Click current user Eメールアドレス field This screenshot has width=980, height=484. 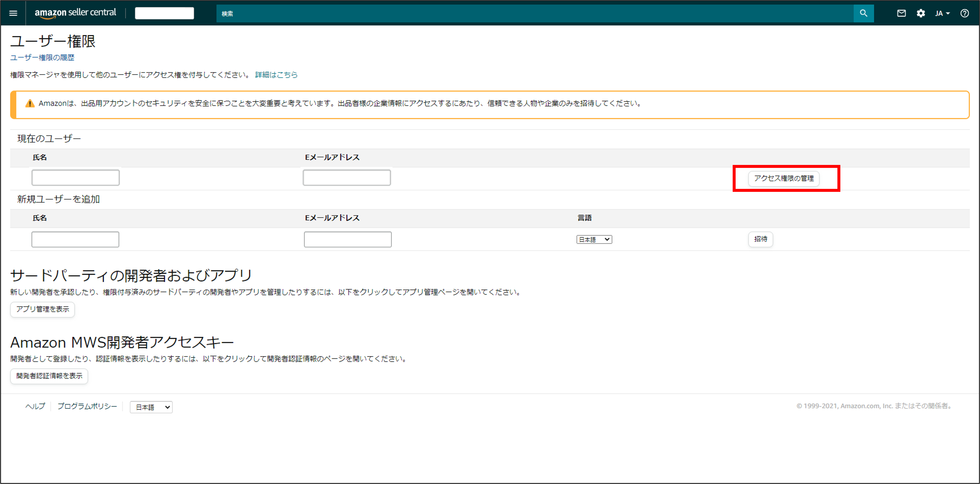click(x=346, y=178)
